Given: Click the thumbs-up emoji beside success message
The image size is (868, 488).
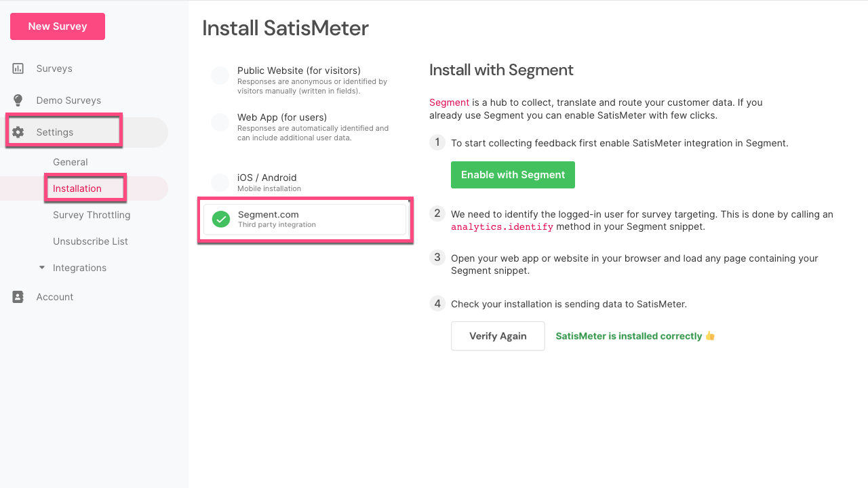Looking at the screenshot, I should 710,335.
